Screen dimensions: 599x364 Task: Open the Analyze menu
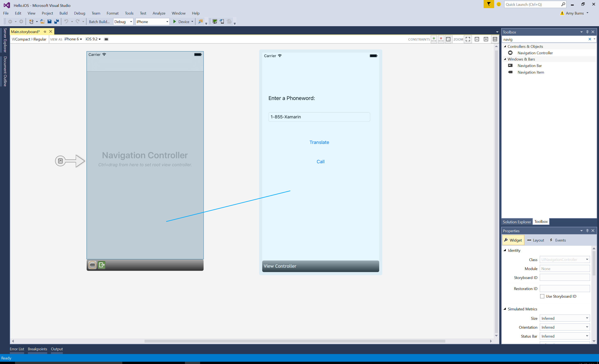coord(159,13)
